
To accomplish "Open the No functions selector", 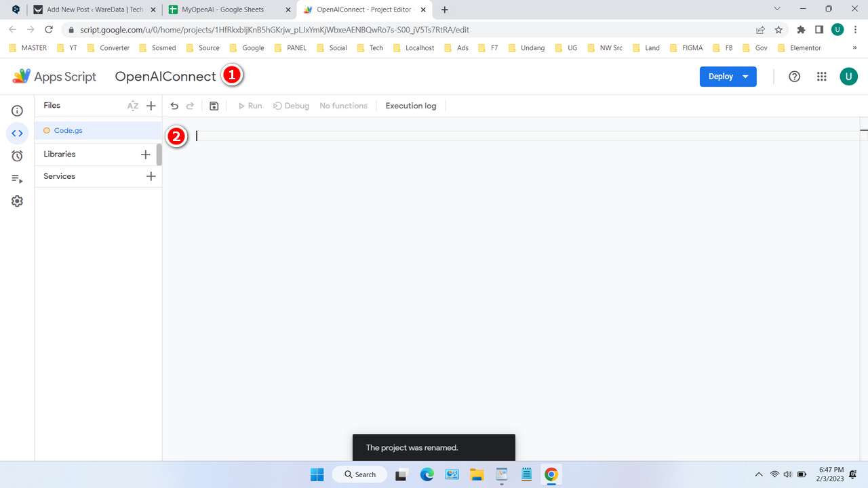I will (x=343, y=106).
